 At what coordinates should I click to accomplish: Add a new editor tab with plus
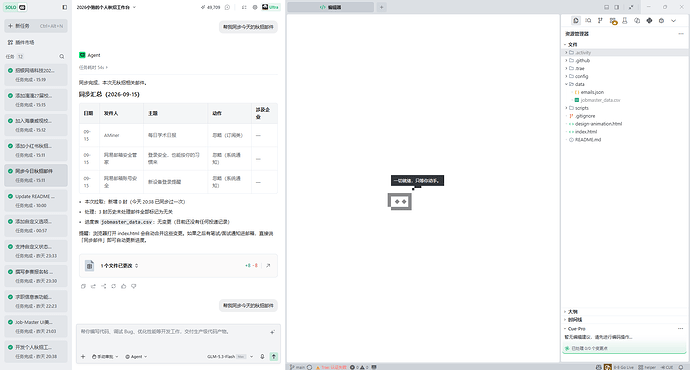point(382,7)
